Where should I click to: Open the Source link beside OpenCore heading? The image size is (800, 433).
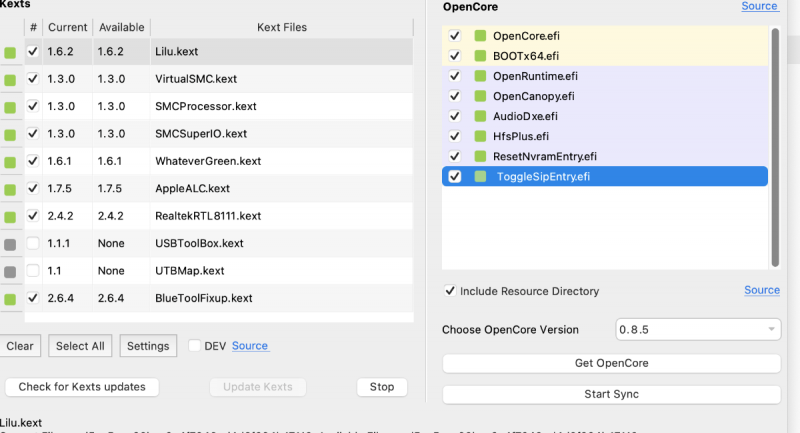click(x=759, y=6)
